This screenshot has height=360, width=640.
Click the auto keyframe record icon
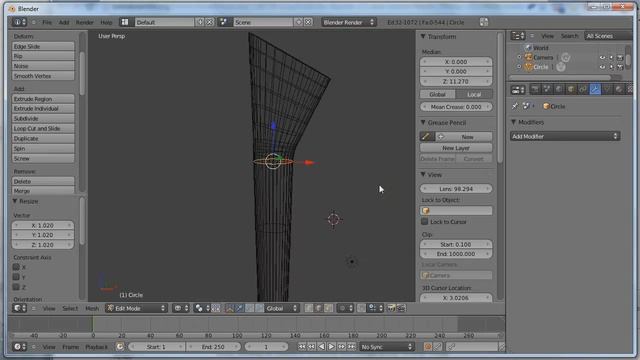(x=428, y=347)
